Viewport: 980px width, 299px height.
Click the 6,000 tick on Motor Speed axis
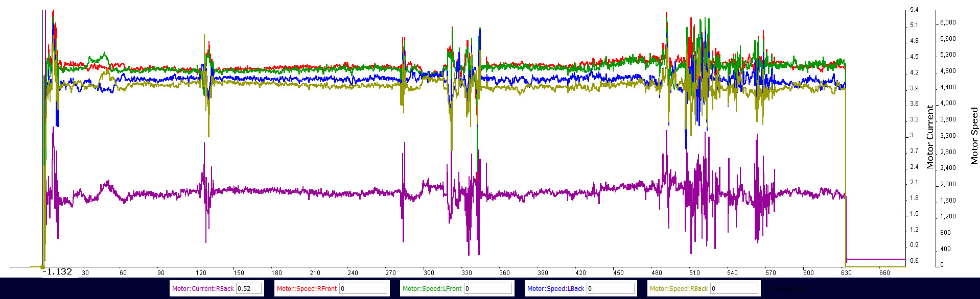pyautogui.click(x=948, y=22)
